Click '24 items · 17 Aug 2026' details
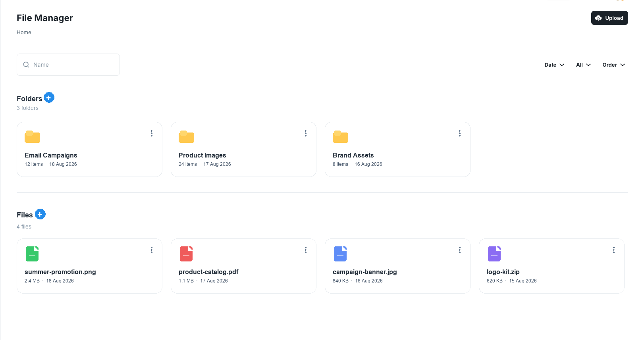 [x=205, y=164]
